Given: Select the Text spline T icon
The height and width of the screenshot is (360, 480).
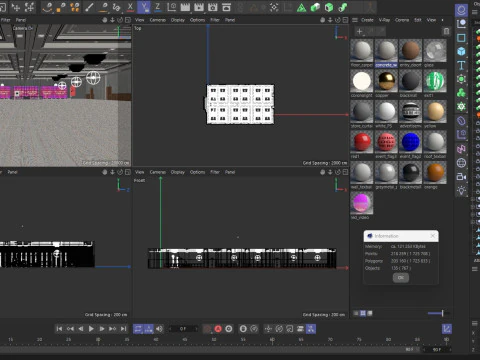Looking at the screenshot, I should [461, 65].
